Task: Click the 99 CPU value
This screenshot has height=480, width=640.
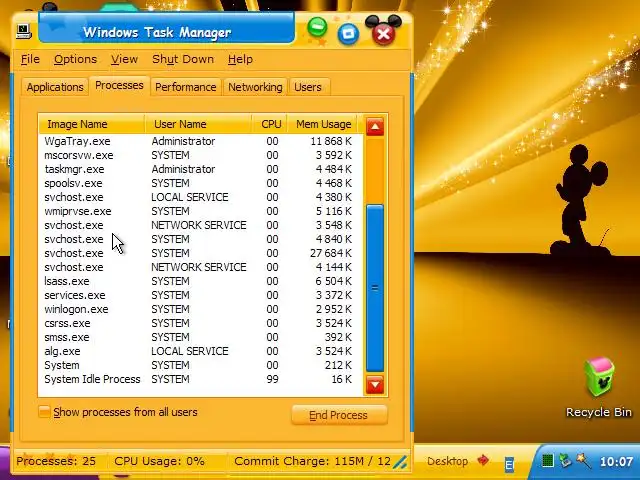Action: [x=272, y=379]
